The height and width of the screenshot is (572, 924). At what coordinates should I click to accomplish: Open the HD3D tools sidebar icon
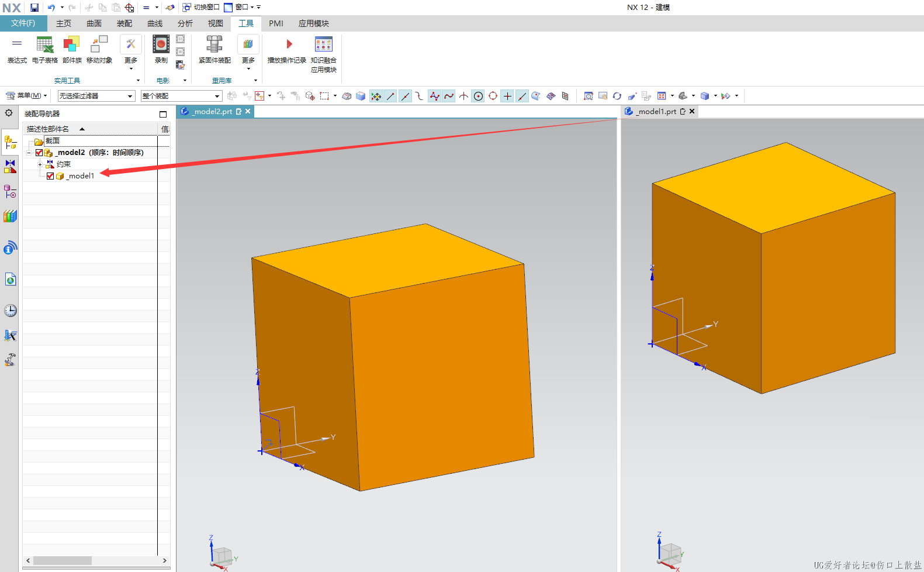click(10, 248)
